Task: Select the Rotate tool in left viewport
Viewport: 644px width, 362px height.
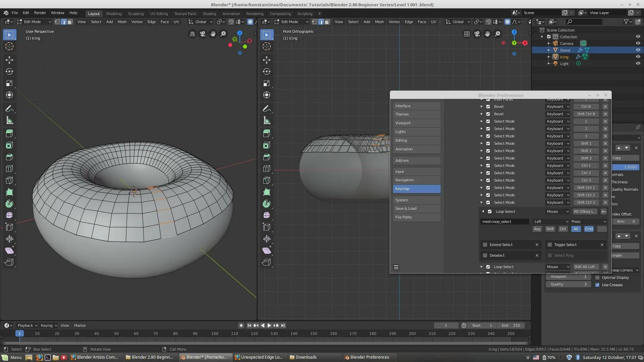Action: tap(9, 71)
